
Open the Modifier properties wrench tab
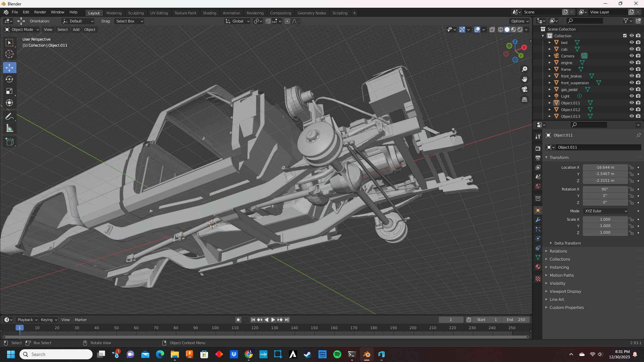(538, 220)
